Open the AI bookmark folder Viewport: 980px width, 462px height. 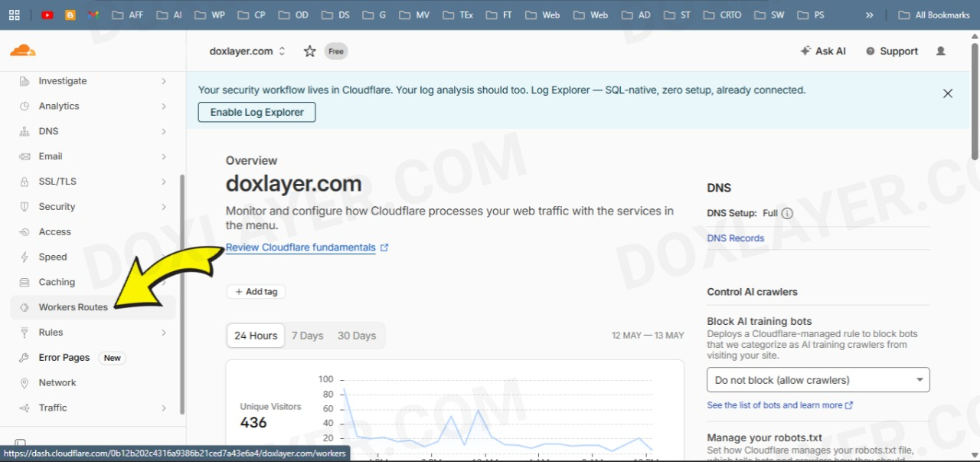(168, 15)
